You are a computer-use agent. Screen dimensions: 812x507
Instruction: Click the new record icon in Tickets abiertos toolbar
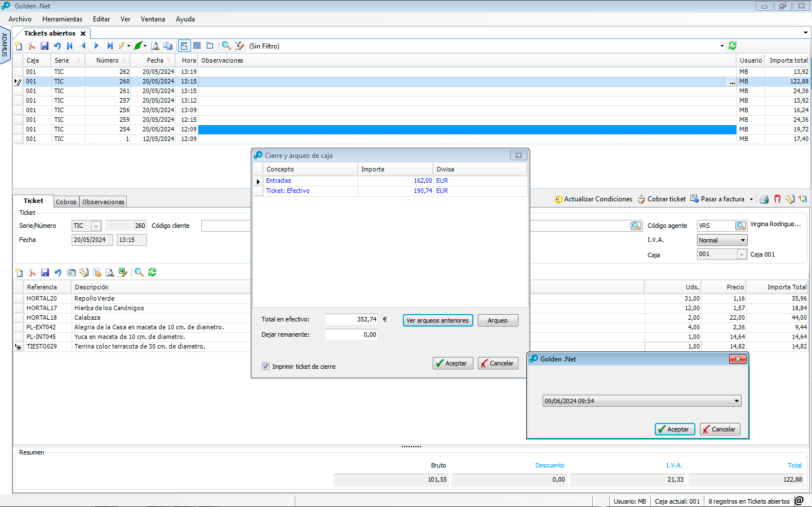[19, 46]
